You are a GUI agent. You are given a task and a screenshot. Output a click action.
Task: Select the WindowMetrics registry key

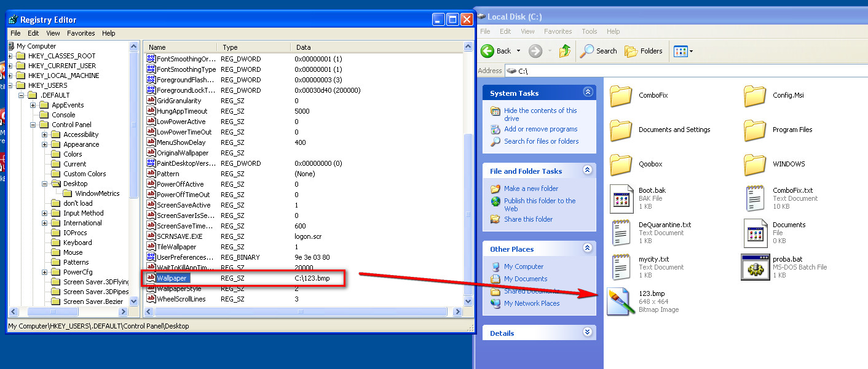pyautogui.click(x=97, y=193)
